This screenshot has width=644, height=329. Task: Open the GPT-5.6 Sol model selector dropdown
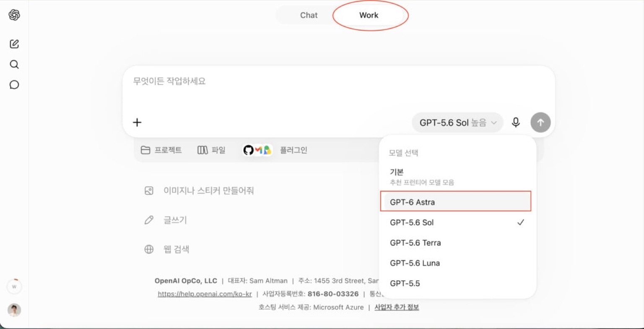coord(458,123)
